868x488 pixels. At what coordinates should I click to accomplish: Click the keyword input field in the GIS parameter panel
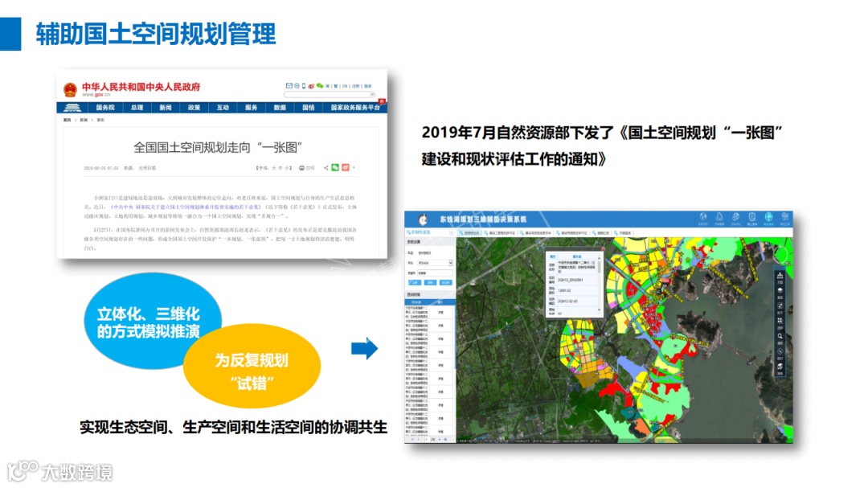click(x=435, y=273)
